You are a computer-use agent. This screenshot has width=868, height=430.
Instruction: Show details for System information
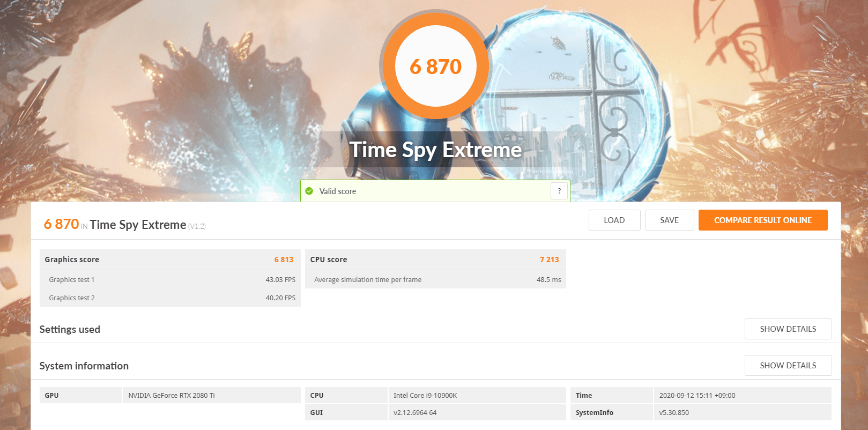(x=788, y=366)
